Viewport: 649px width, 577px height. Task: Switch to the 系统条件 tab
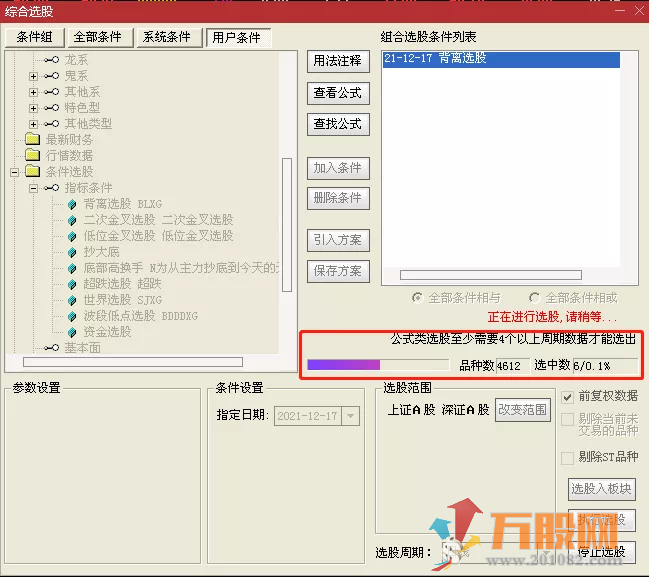tap(169, 37)
